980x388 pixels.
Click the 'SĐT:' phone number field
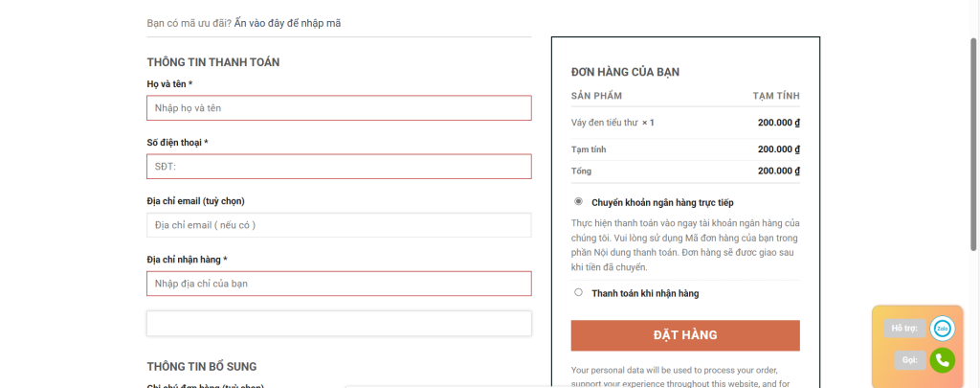339,167
